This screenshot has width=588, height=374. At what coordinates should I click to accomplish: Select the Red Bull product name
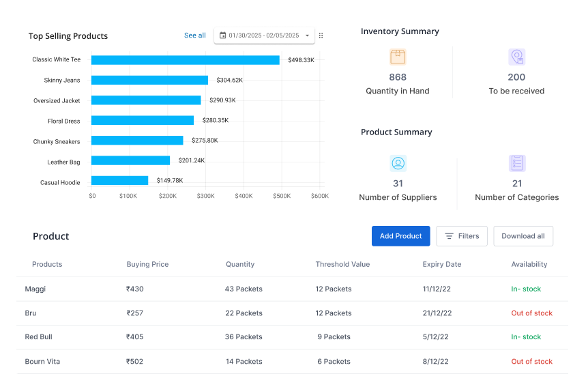(38, 337)
